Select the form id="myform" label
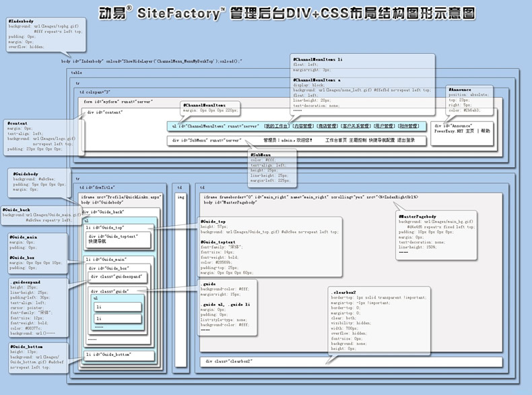532x395 pixels. (118, 102)
